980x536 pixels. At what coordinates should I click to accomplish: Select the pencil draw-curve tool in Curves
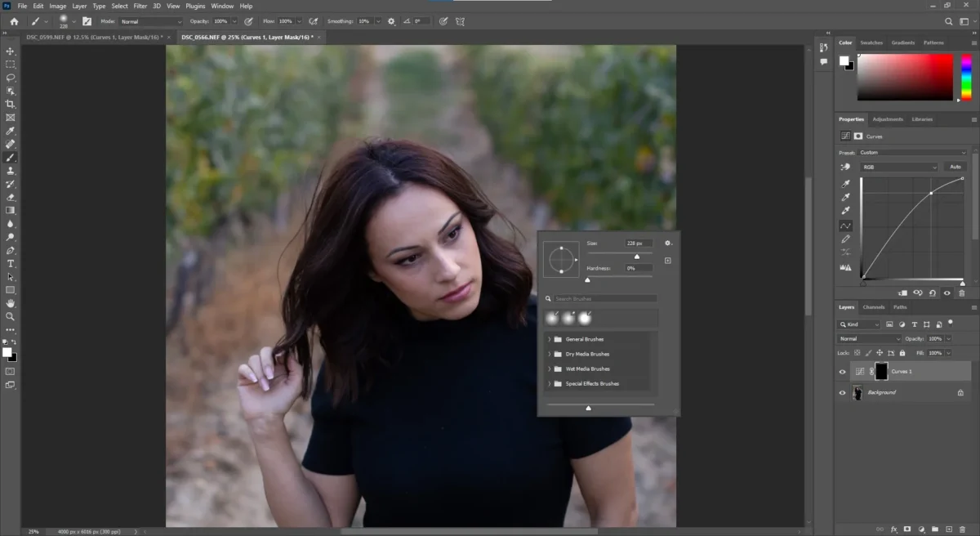846,239
